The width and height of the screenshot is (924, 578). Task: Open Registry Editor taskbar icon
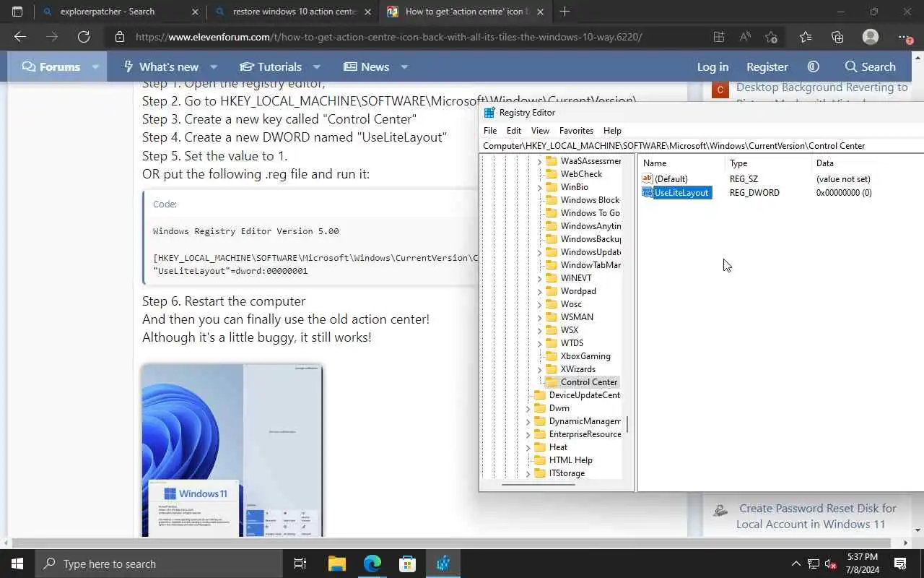(x=443, y=564)
